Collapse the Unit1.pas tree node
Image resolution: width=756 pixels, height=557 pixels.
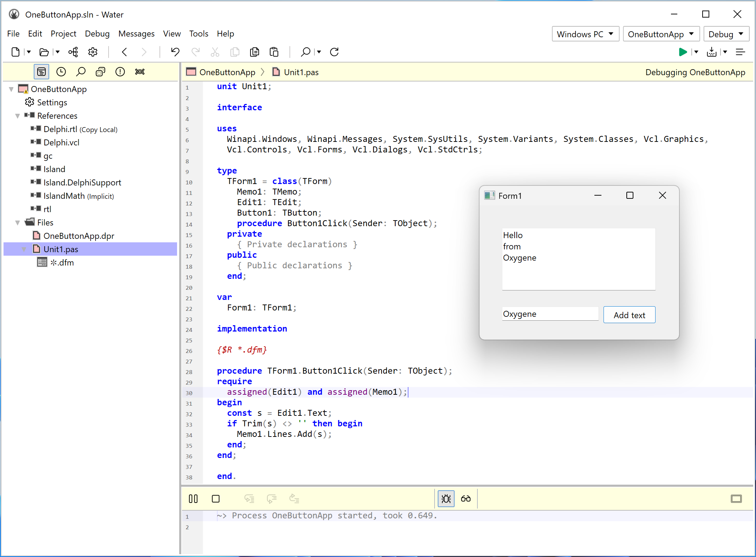(x=24, y=249)
